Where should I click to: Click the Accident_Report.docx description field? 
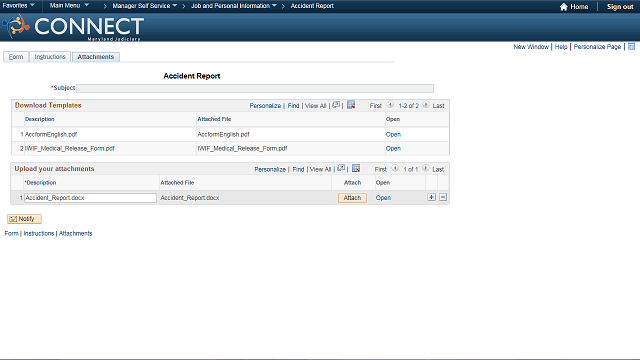(90, 198)
